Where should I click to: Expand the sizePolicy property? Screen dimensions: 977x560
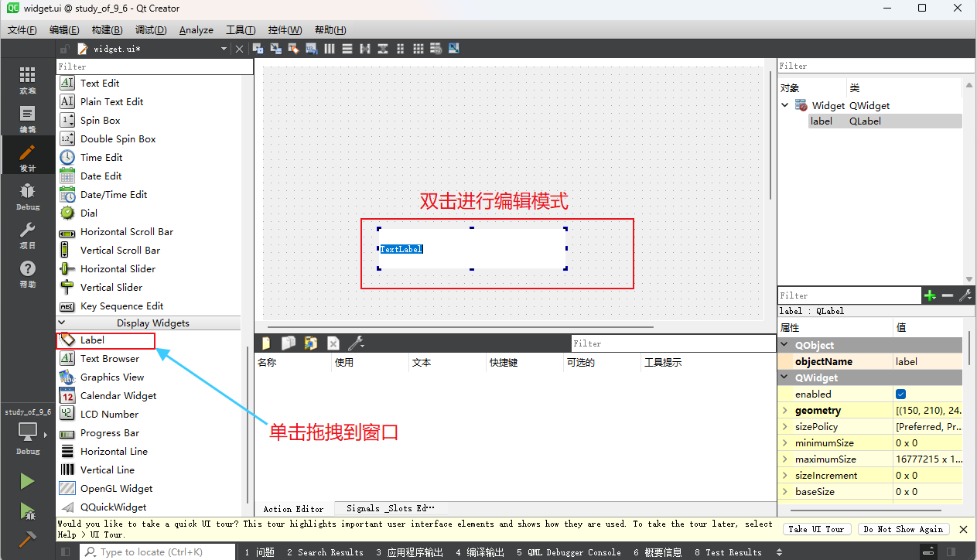click(x=785, y=427)
